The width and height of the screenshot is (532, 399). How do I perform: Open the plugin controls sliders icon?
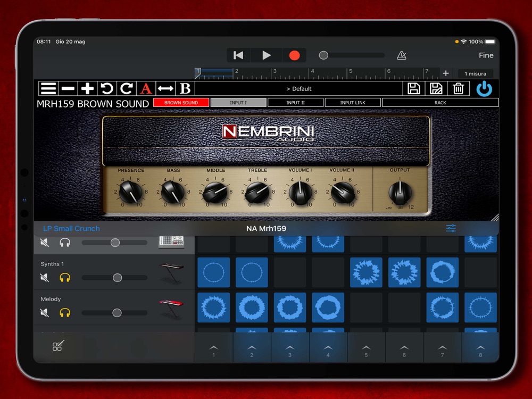tap(451, 228)
